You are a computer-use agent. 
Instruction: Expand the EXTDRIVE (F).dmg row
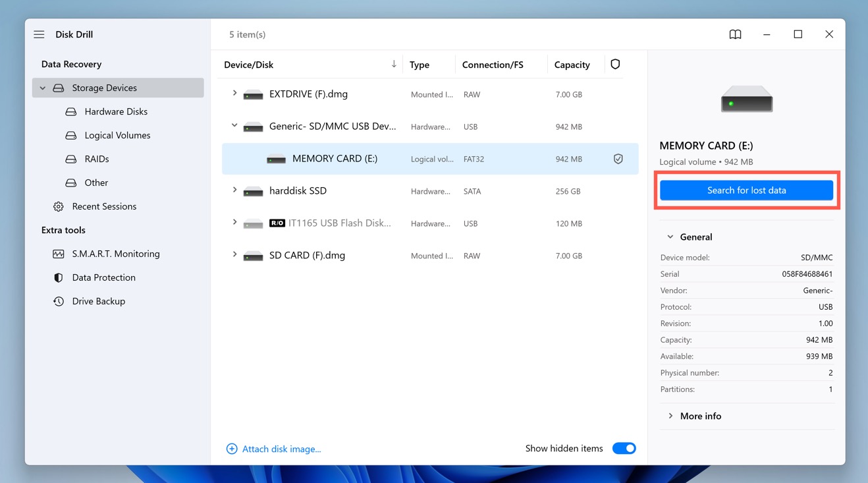(234, 94)
